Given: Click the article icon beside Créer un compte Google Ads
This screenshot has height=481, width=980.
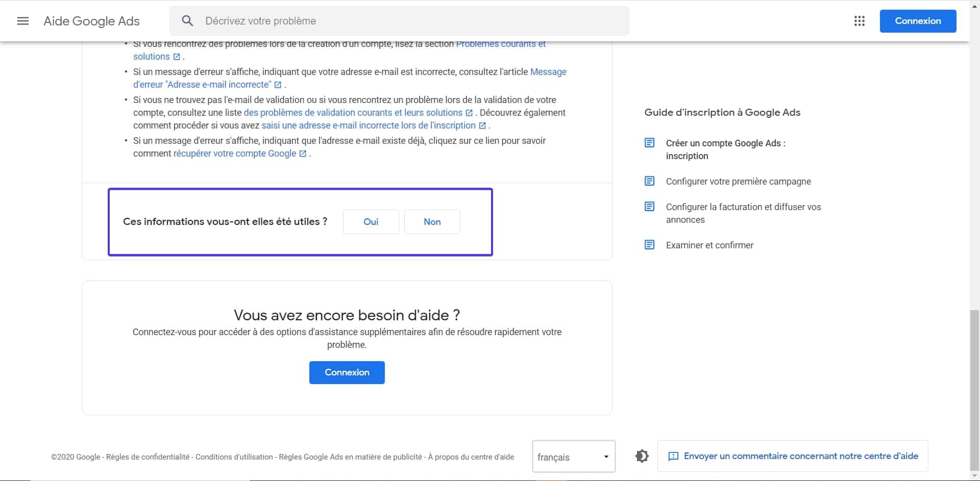Looking at the screenshot, I should pos(649,143).
